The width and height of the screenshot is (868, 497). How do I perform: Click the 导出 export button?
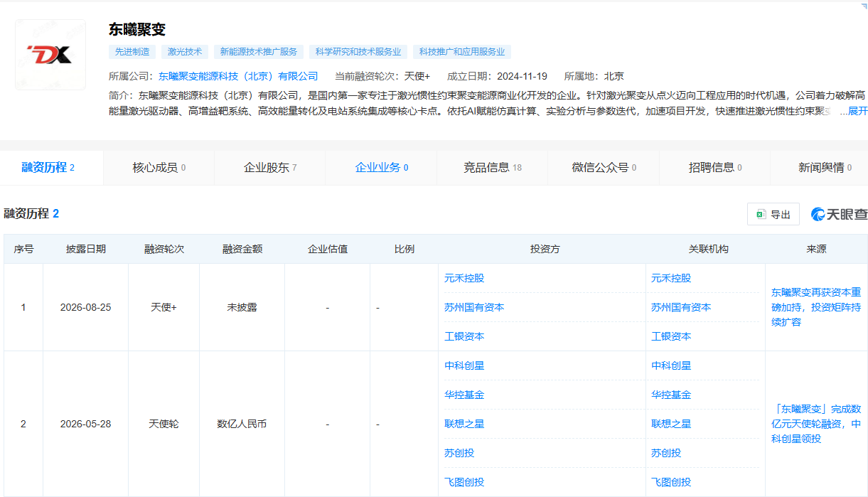pyautogui.click(x=773, y=214)
